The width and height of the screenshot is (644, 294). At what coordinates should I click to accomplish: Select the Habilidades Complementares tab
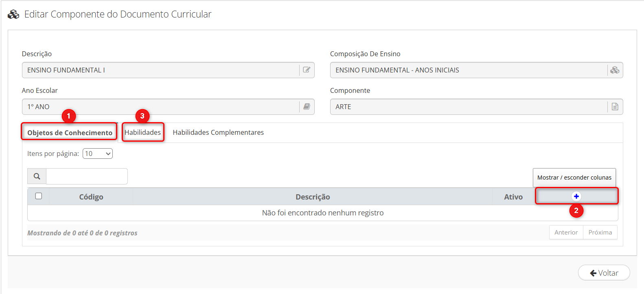pyautogui.click(x=218, y=132)
